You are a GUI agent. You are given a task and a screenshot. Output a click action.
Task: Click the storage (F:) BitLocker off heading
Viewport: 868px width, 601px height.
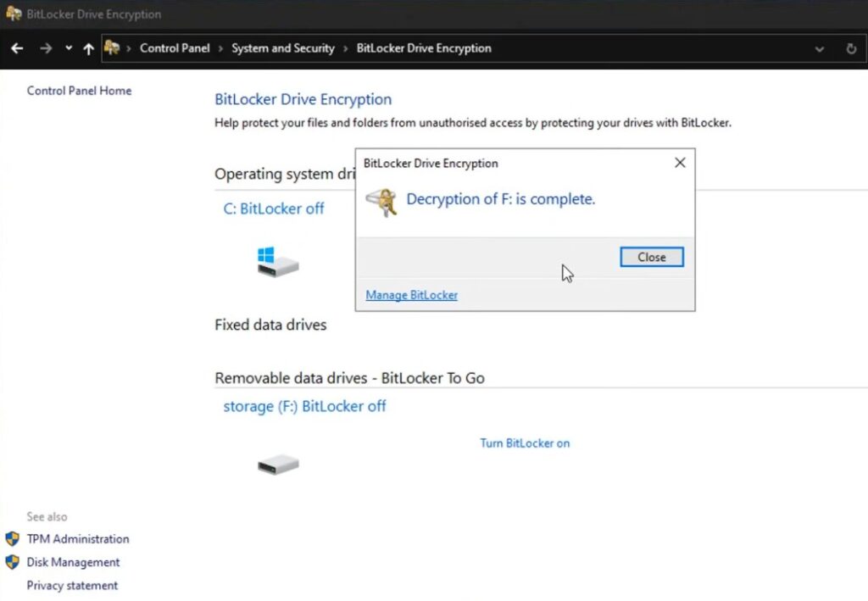(304, 406)
